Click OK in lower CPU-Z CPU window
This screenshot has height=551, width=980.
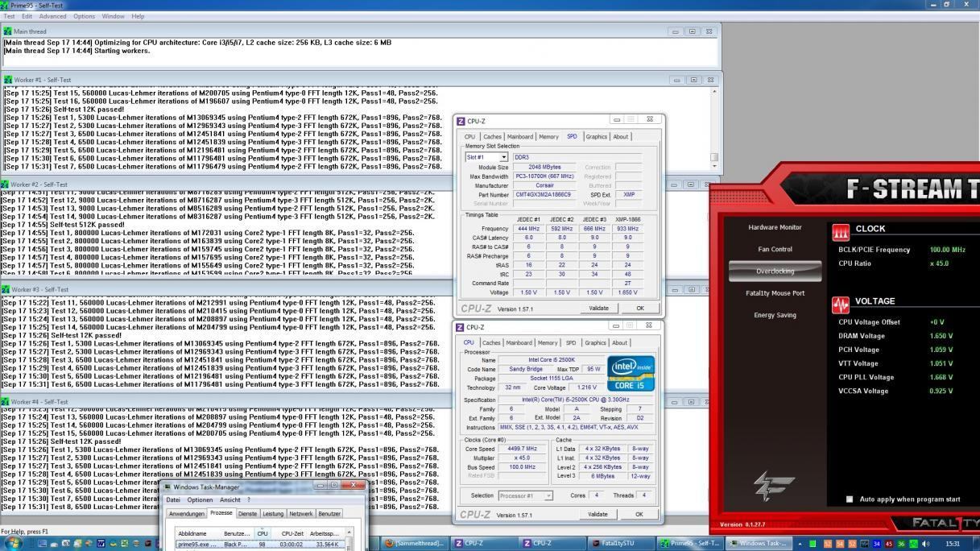point(639,514)
